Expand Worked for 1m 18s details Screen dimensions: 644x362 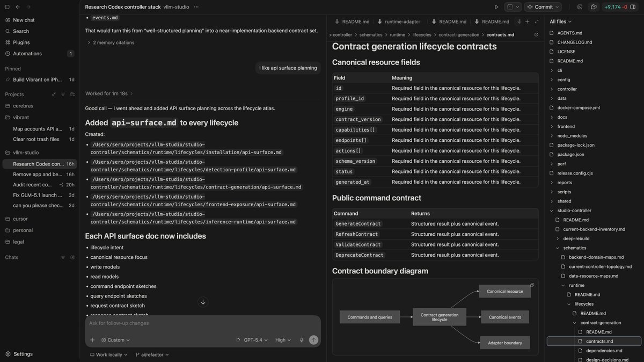click(109, 93)
